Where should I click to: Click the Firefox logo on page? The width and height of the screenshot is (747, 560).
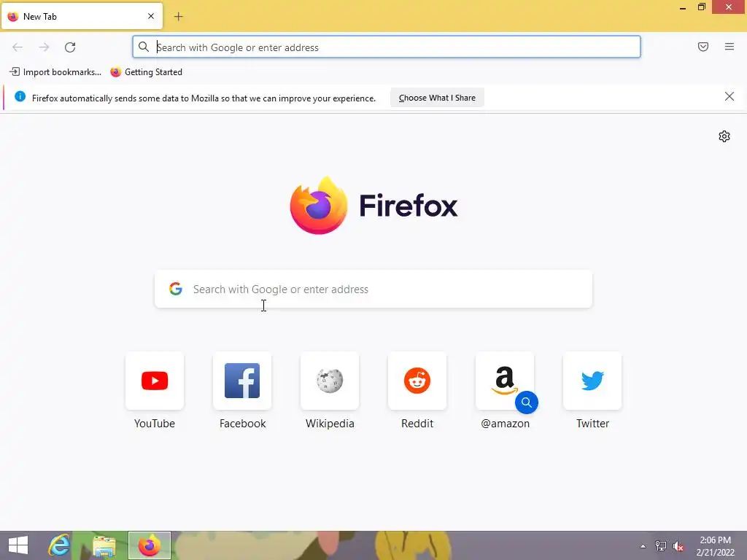tap(373, 205)
